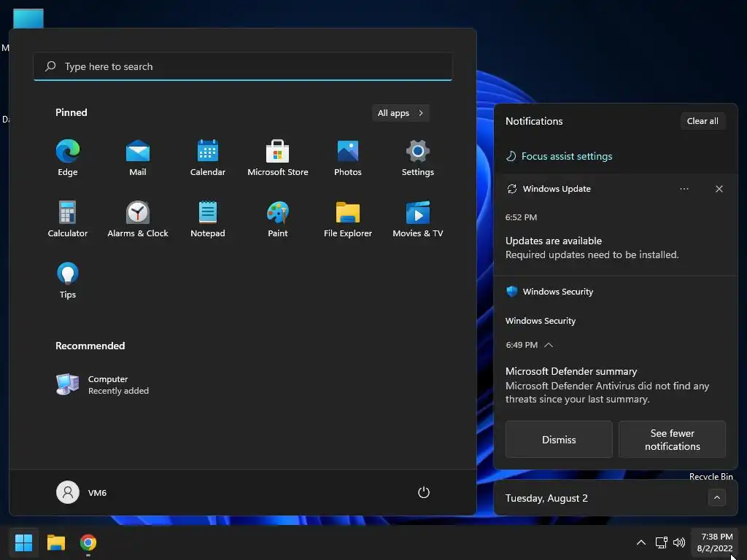Image resolution: width=747 pixels, height=560 pixels.
Task: Open File Explorer from the taskbar
Action: [55, 542]
